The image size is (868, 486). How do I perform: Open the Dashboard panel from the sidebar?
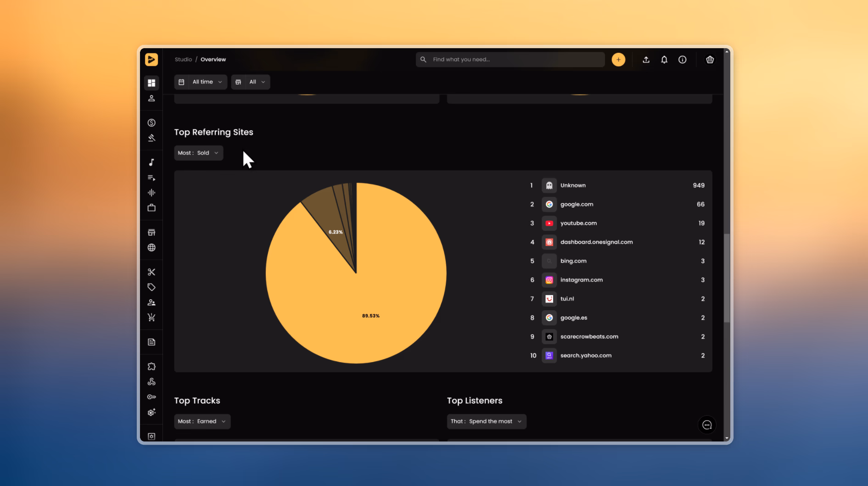coord(151,83)
